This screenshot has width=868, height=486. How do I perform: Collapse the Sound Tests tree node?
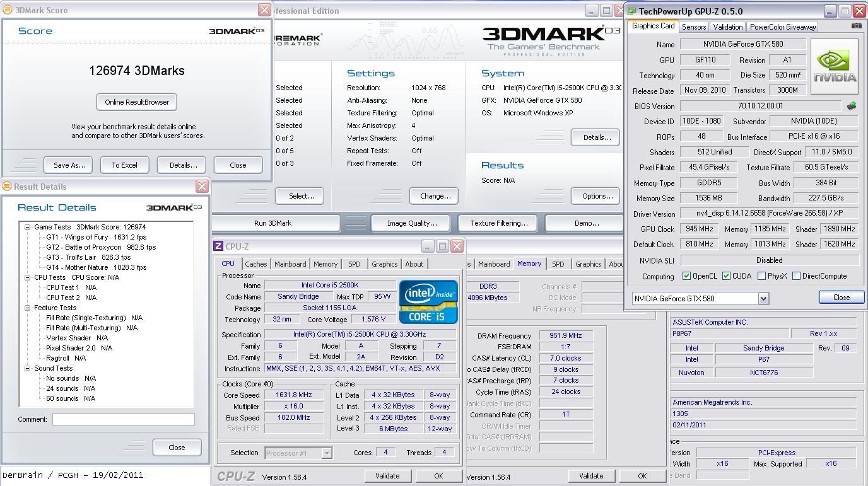point(28,368)
